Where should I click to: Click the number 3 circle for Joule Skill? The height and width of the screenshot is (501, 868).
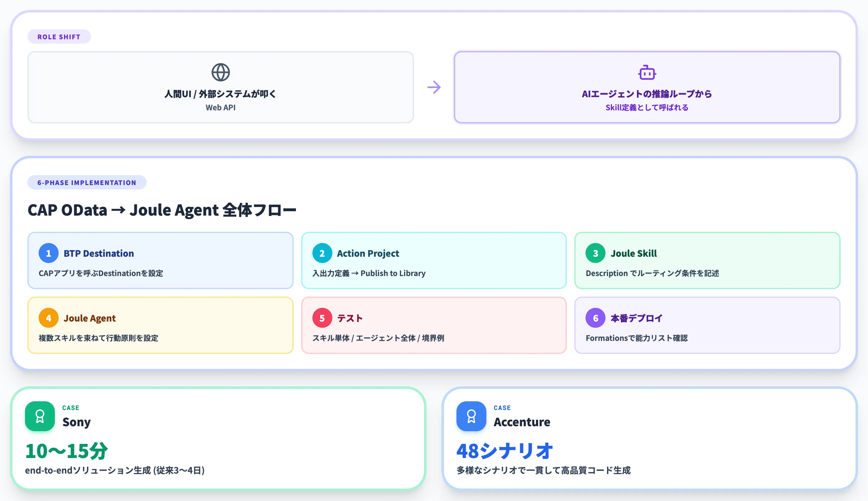pos(595,253)
